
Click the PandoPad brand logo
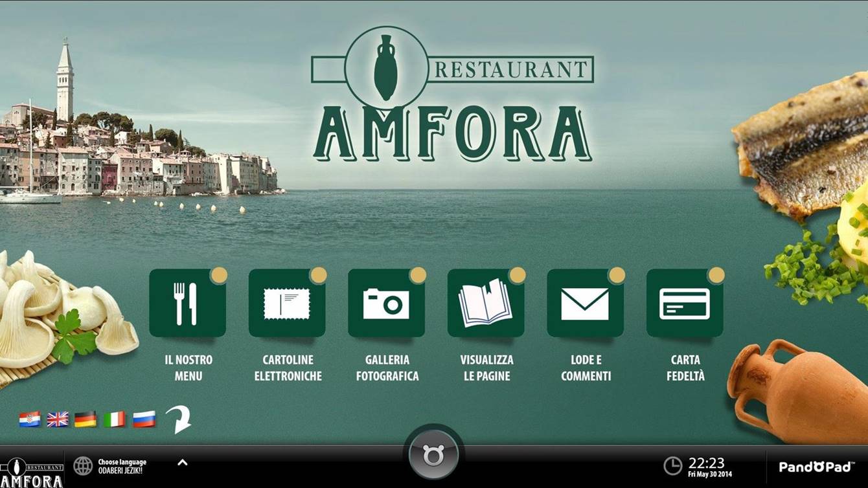816,467
